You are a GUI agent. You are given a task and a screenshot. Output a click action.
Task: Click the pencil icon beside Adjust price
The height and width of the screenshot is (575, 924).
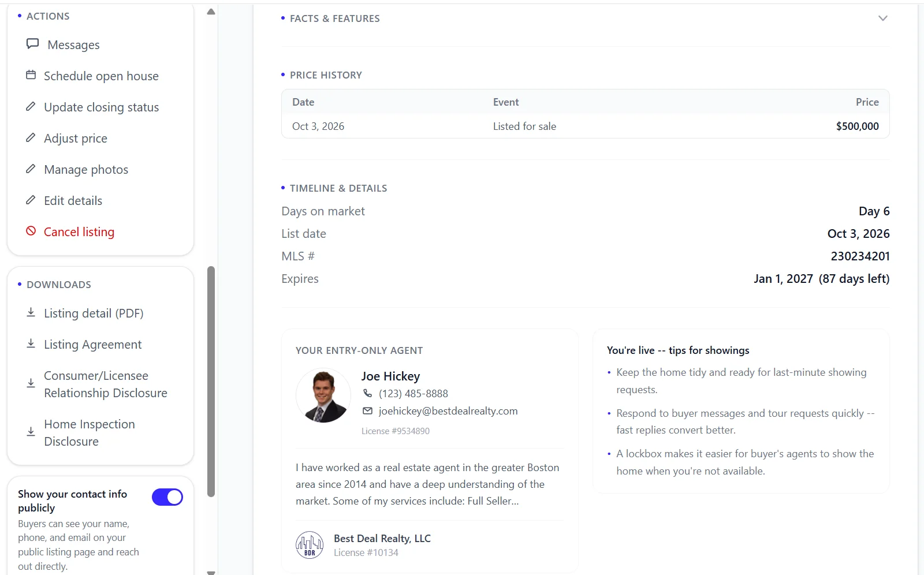tap(31, 137)
